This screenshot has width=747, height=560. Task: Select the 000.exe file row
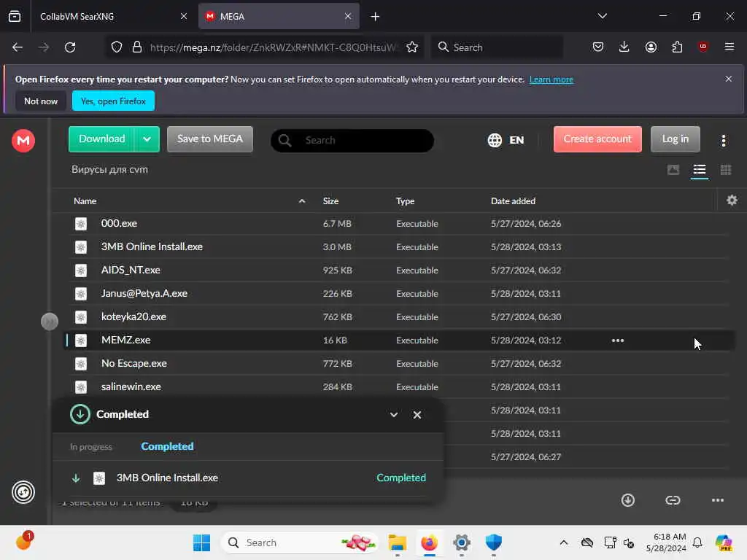398,223
